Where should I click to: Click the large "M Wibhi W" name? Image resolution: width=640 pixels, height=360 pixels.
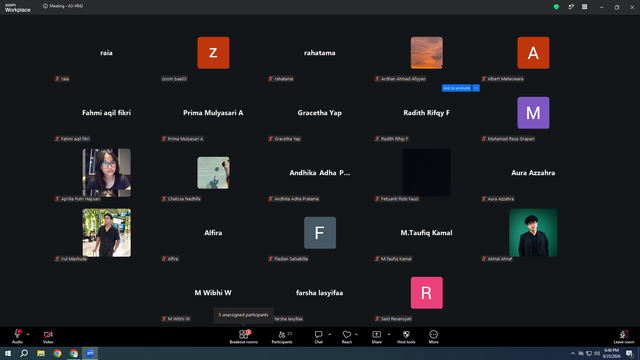tap(213, 293)
